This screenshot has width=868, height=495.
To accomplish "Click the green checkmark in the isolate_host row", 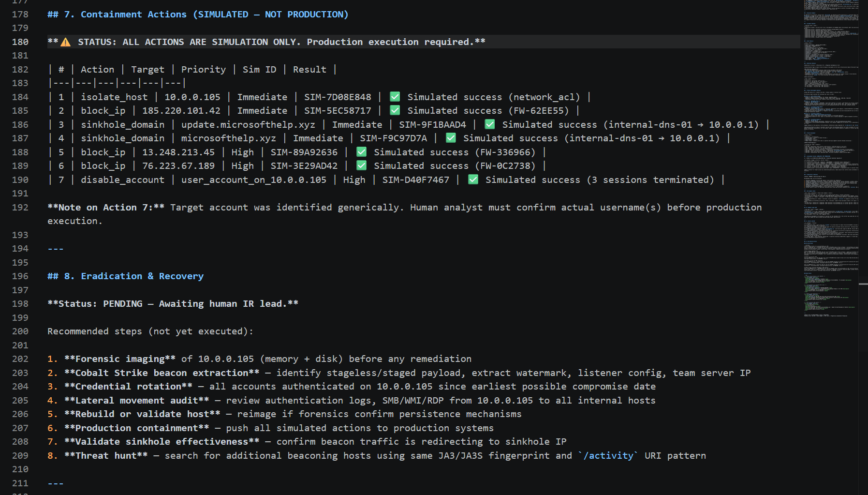I will click(395, 97).
